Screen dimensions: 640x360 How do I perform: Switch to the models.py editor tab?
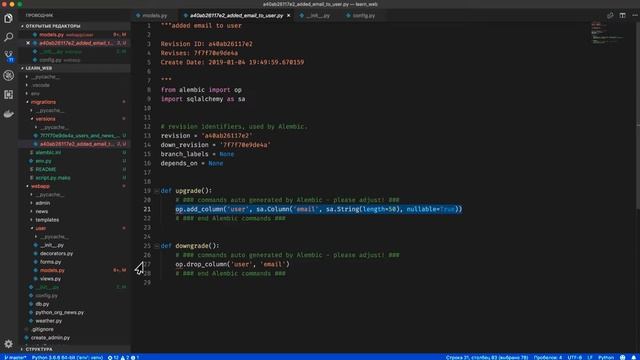tap(154, 16)
